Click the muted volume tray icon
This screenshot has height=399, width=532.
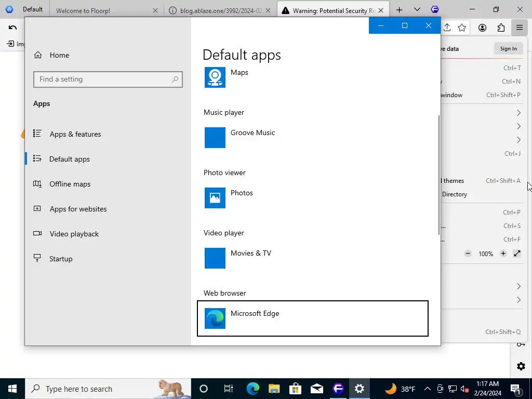point(464,389)
